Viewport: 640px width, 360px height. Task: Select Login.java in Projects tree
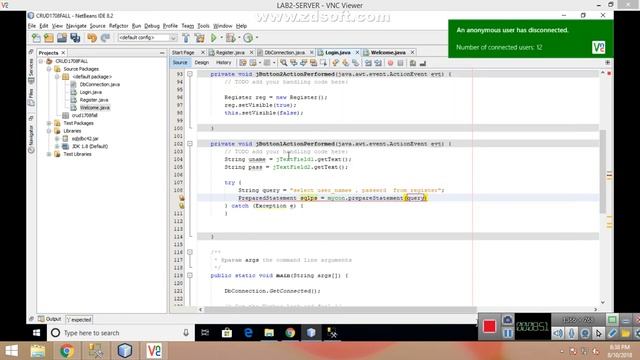point(91,92)
